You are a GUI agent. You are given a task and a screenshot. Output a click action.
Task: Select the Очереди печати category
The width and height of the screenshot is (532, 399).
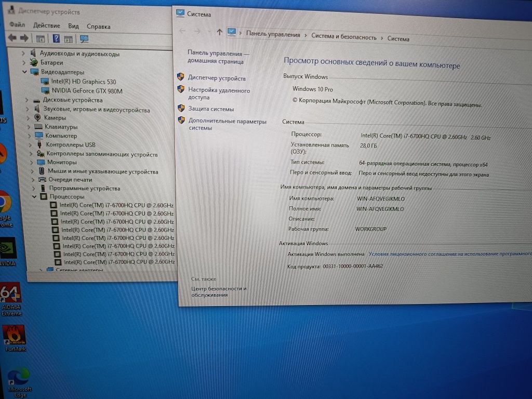pyautogui.click(x=70, y=180)
